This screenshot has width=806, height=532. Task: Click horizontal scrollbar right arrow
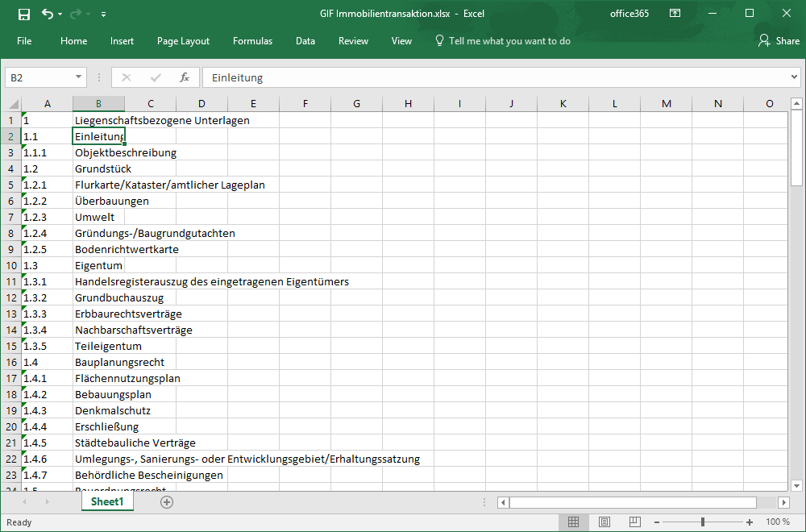[x=784, y=502]
